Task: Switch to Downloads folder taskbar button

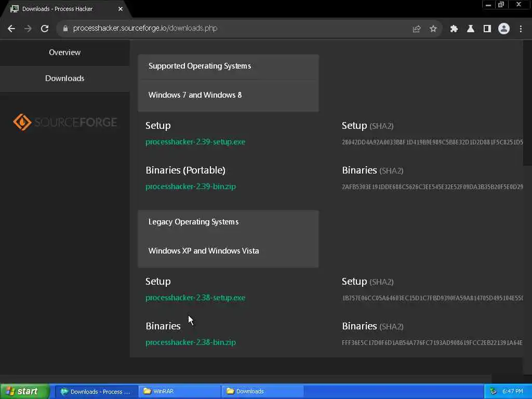Action: (x=262, y=392)
